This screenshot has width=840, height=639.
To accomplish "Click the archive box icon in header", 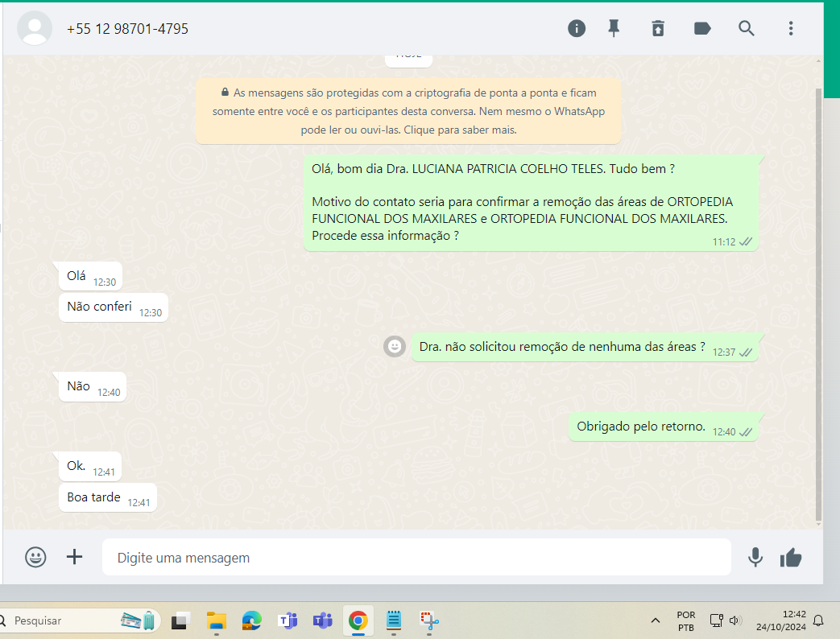I will pyautogui.click(x=658, y=28).
